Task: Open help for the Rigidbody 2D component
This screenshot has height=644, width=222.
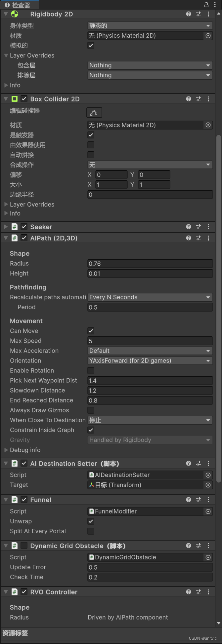Action: [x=188, y=14]
